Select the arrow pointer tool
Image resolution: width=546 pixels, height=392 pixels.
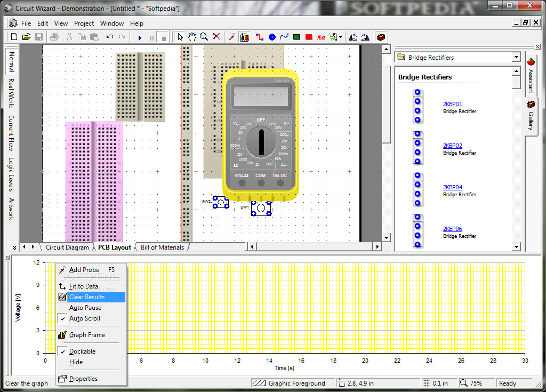(180, 37)
